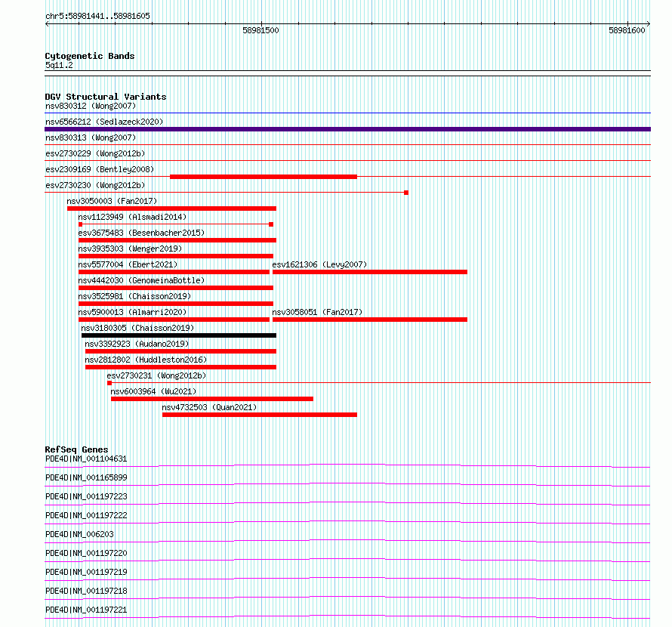
Task: Select the red nsv2812802 variant bar
Action: point(181,367)
